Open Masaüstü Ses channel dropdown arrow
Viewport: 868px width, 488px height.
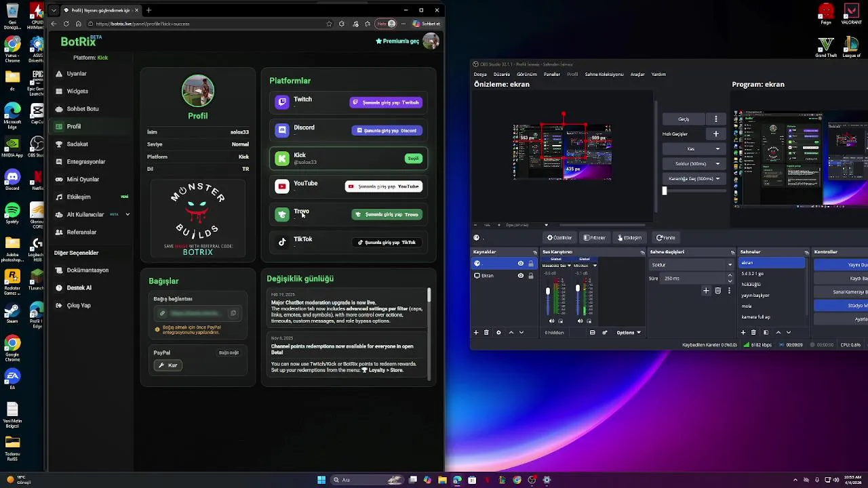569,266
